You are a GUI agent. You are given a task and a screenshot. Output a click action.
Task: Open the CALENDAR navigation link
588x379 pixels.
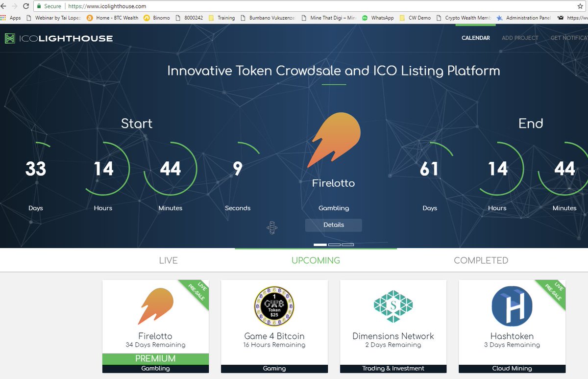[x=475, y=38]
